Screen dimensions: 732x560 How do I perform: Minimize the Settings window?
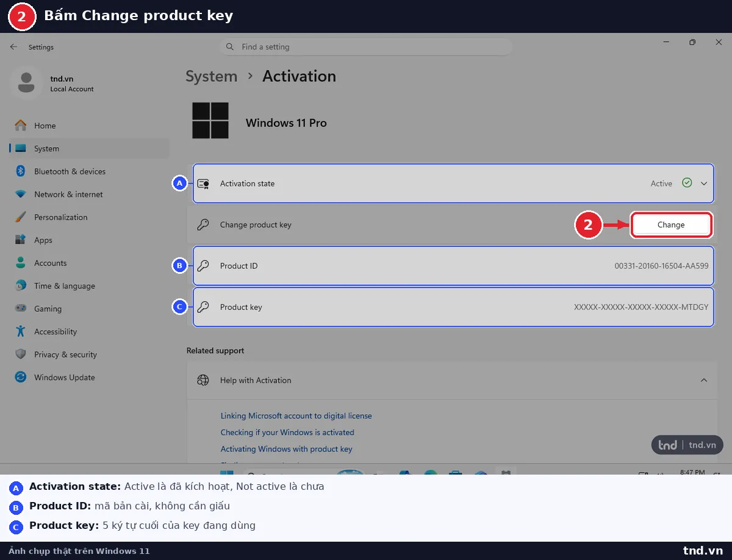(x=666, y=42)
